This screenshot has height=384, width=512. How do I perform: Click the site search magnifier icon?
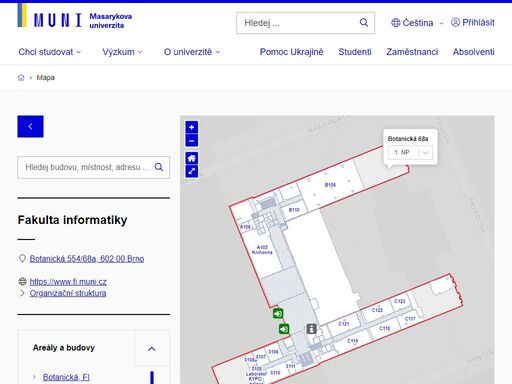click(x=364, y=23)
